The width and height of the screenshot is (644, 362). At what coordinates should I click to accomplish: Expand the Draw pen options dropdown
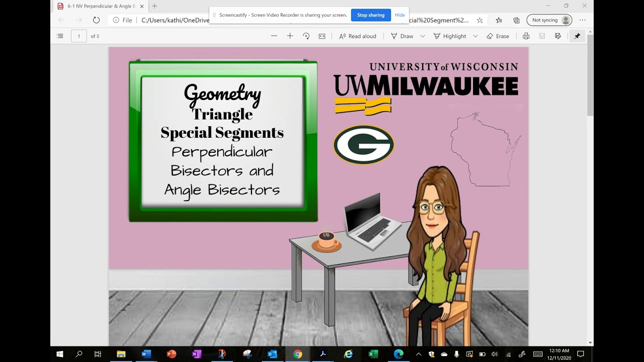coord(423,36)
